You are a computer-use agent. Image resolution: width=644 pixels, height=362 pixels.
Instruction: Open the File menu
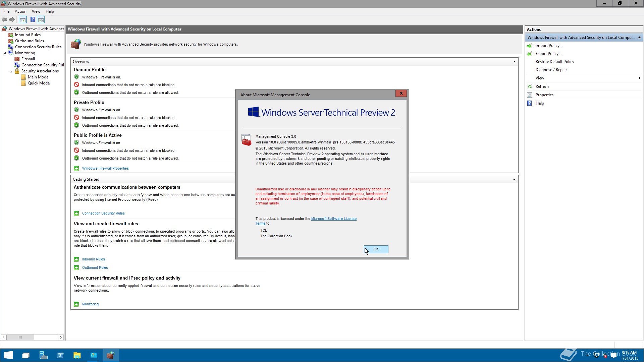[x=6, y=11]
